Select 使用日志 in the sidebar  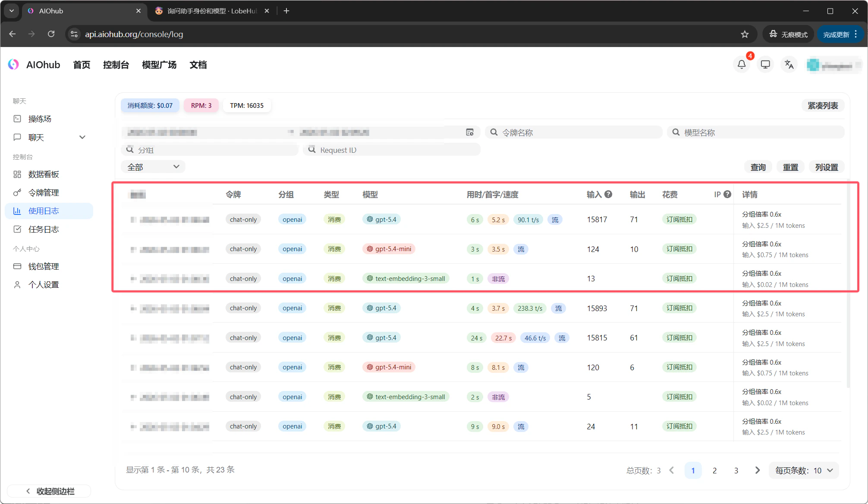pyautogui.click(x=49, y=211)
